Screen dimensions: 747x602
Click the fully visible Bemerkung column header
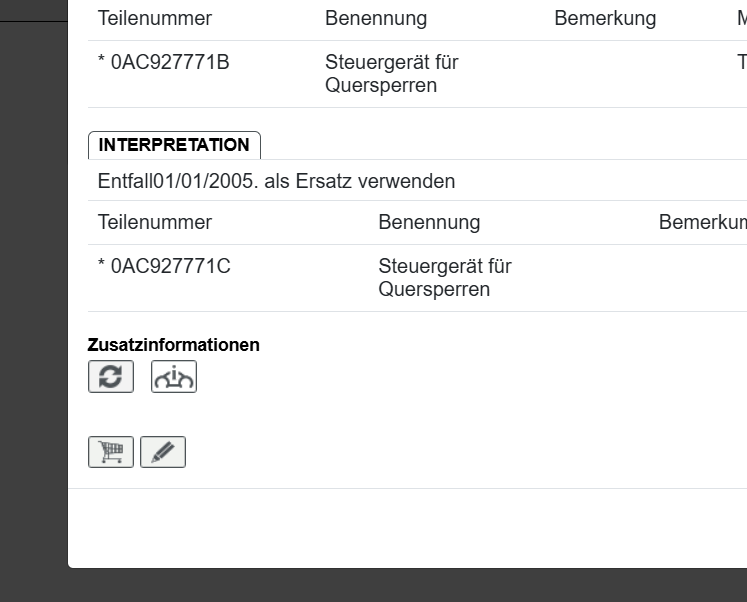[x=605, y=19]
